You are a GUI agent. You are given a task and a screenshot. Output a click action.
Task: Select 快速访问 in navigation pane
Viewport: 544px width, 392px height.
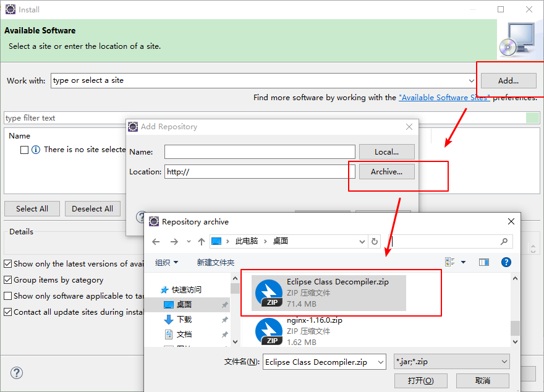[186, 289]
